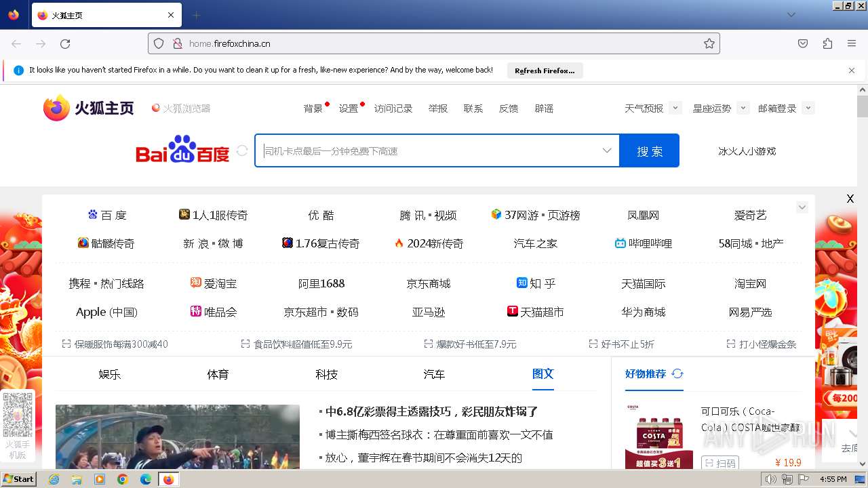Expand the 星座运势 dropdown arrow
This screenshot has height=488, width=868.
point(743,108)
